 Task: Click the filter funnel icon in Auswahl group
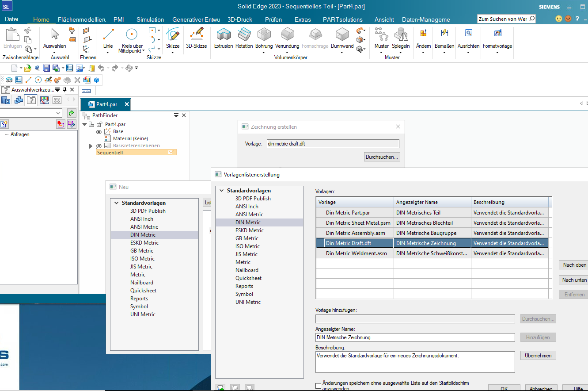click(72, 31)
